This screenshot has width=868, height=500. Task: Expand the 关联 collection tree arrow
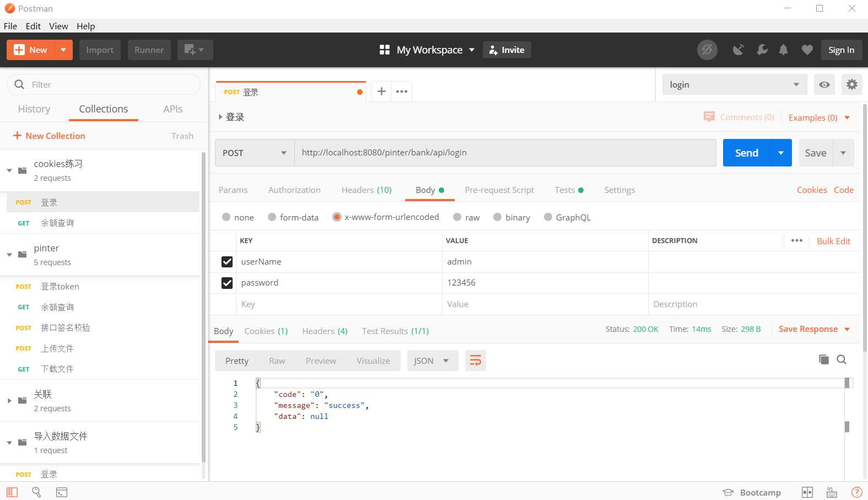(x=9, y=401)
